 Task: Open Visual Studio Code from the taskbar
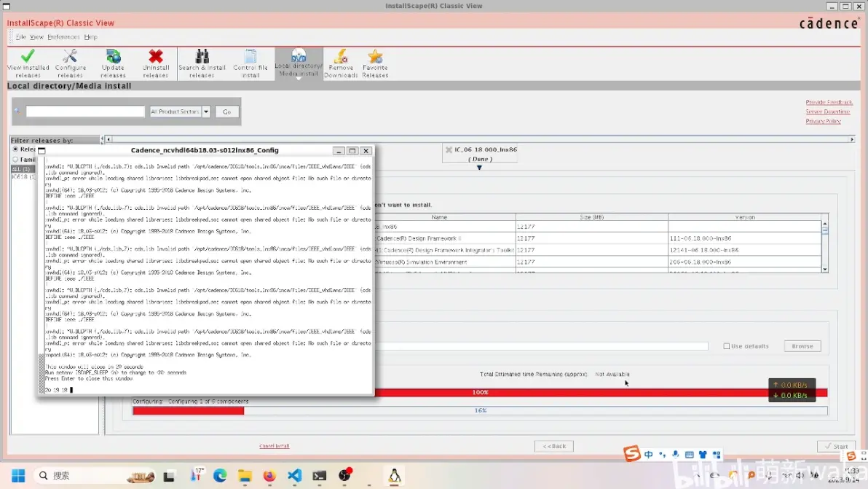tap(294, 476)
